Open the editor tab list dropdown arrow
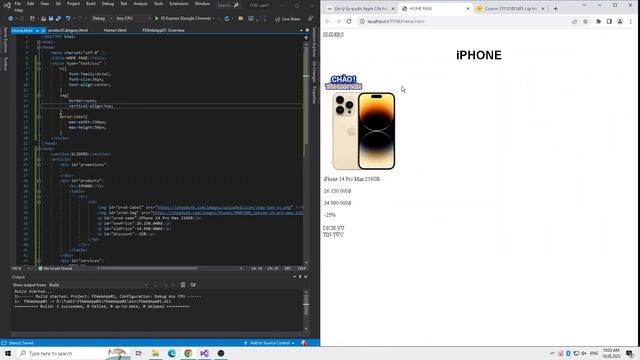The height and width of the screenshot is (360, 640). point(301,30)
